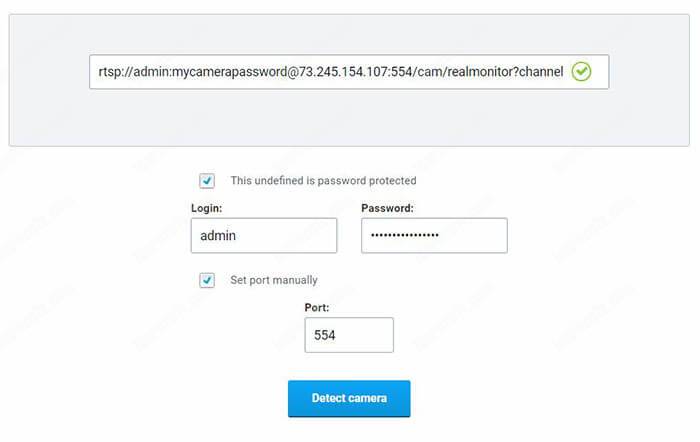This screenshot has height=442, width=700.
Task: Uncheck the password protected checkbox
Action: (207, 181)
